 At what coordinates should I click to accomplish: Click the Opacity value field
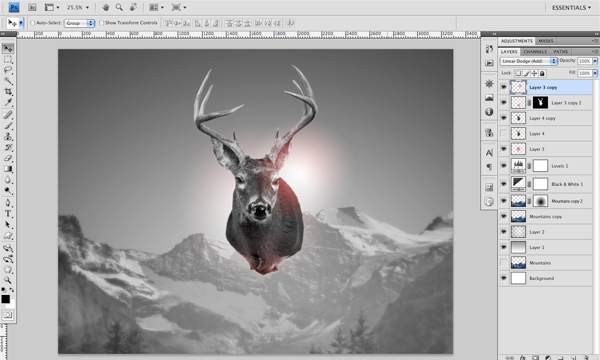pyautogui.click(x=584, y=61)
